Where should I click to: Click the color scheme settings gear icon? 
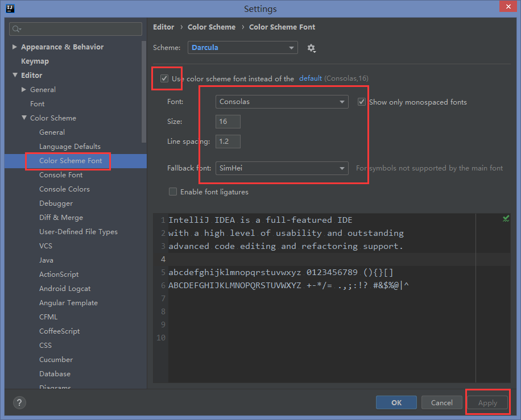[311, 48]
